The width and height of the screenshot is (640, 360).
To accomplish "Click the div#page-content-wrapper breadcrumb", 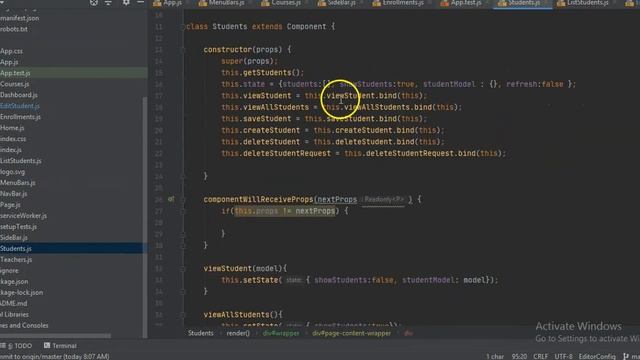I will point(351,333).
